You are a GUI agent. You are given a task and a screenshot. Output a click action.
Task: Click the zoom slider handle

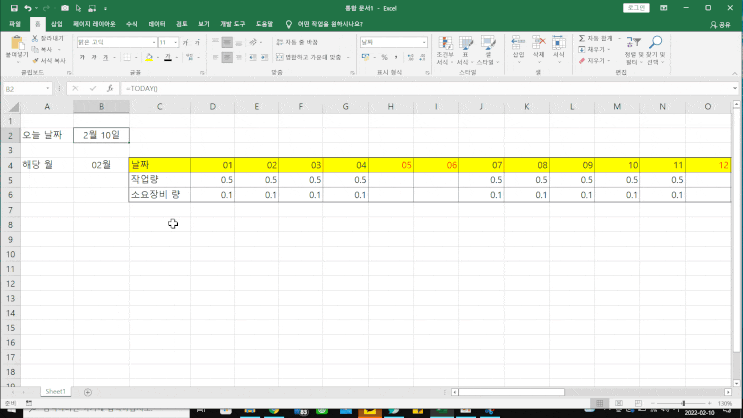683,403
